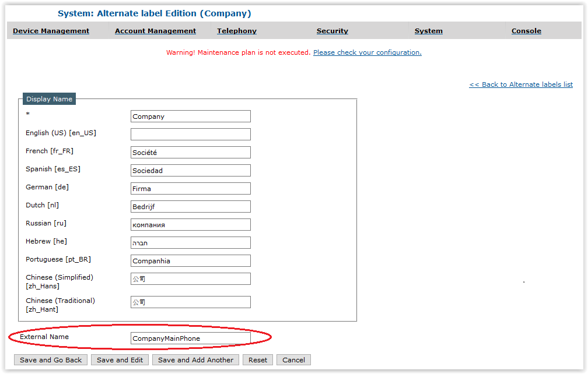Screen dimensions: 588x374
Task: Click the 'English (US) [en_US]' label
Action: pos(61,133)
